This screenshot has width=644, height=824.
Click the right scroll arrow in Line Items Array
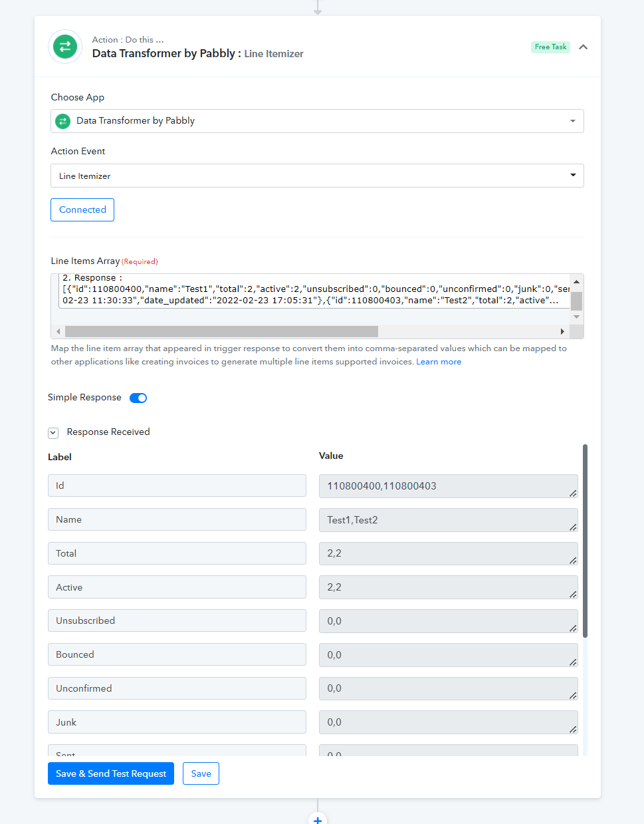coord(562,331)
